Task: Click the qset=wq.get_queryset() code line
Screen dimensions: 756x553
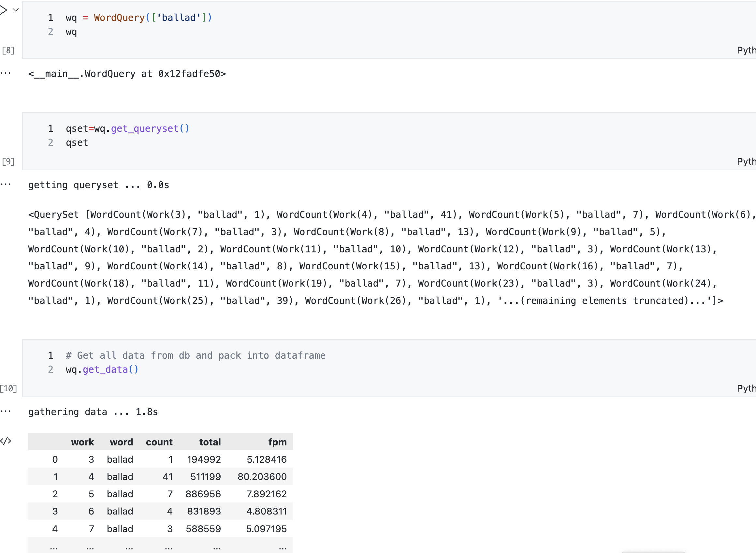Action: (x=127, y=128)
